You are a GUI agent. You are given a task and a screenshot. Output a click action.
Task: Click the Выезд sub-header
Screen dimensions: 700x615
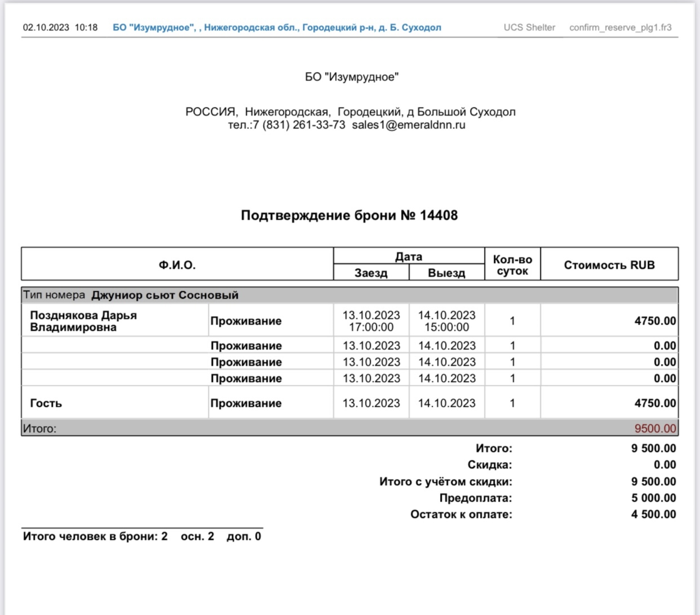(x=447, y=273)
